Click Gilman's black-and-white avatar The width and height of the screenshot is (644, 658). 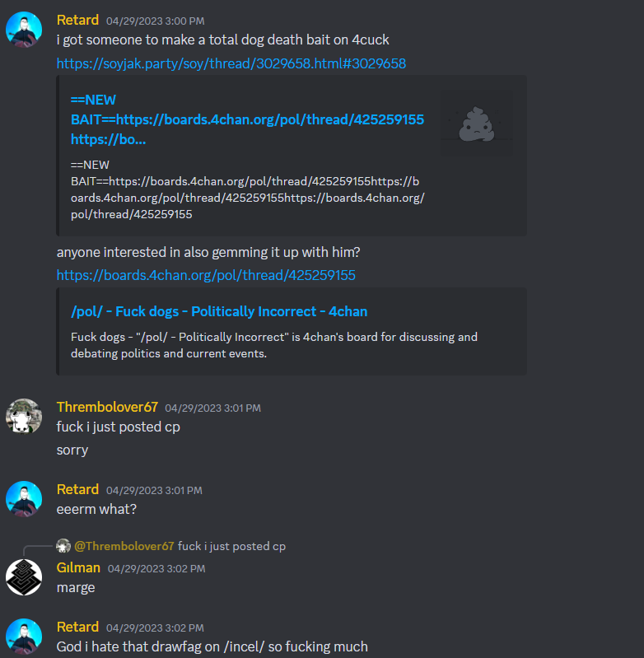[24, 577]
